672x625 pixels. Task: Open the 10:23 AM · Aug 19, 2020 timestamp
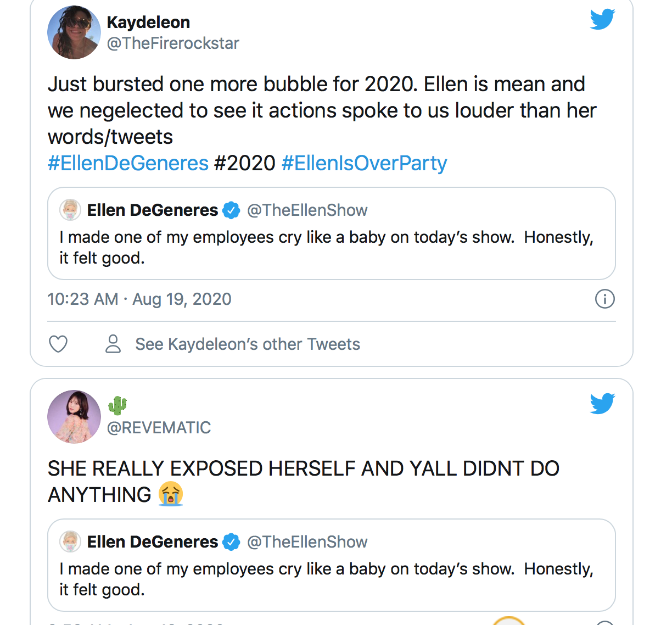[139, 299]
